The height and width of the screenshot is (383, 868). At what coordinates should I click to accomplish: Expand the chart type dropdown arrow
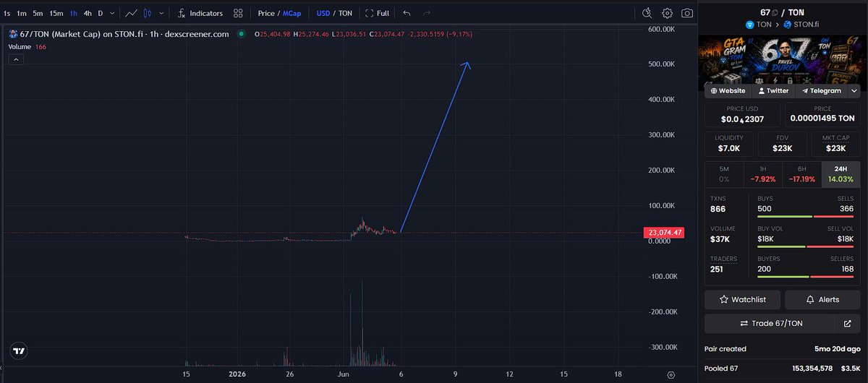(161, 13)
